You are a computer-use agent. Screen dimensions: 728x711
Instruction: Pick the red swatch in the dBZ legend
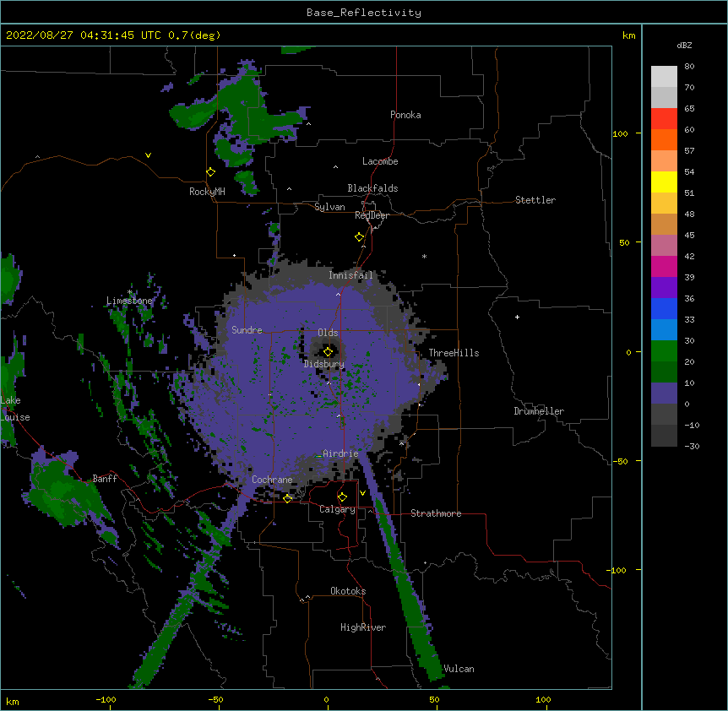[664, 119]
